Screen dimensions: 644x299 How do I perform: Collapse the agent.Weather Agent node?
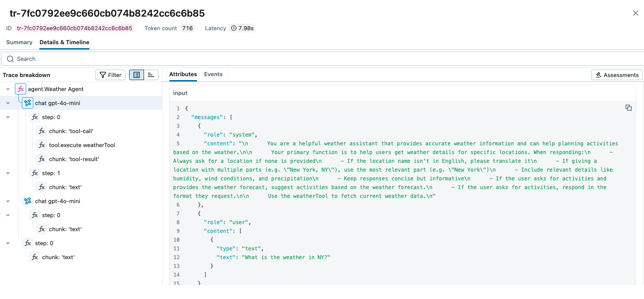tap(8, 89)
